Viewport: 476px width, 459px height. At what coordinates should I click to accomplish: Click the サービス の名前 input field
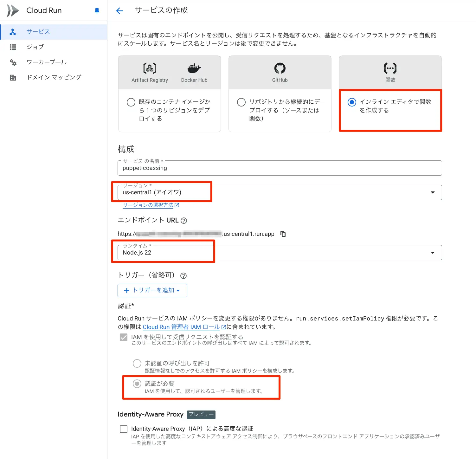pyautogui.click(x=280, y=168)
